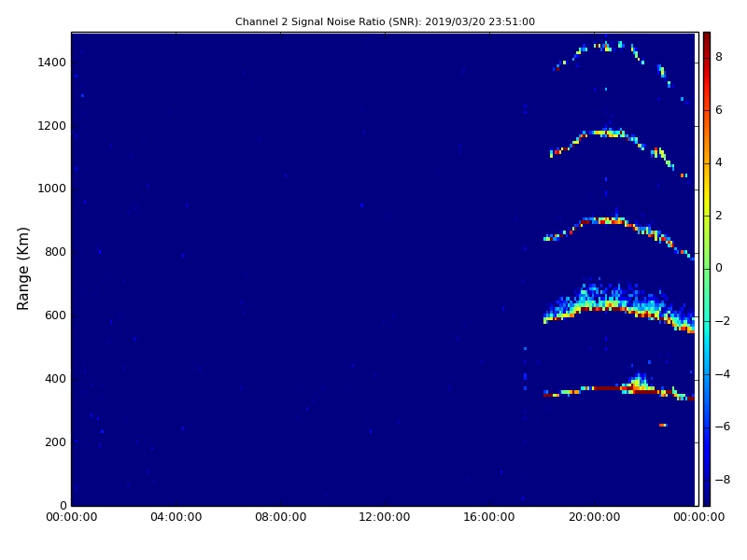Click the 400 range tick label
Image resolution: width=747 pixels, height=560 pixels.
click(x=55, y=379)
